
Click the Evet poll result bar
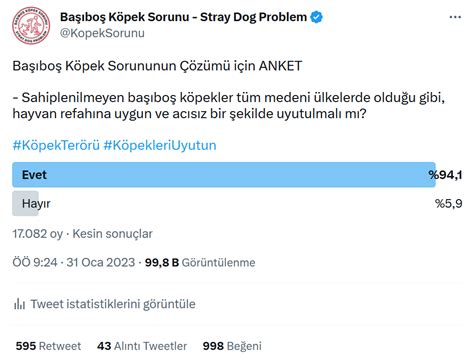224,175
